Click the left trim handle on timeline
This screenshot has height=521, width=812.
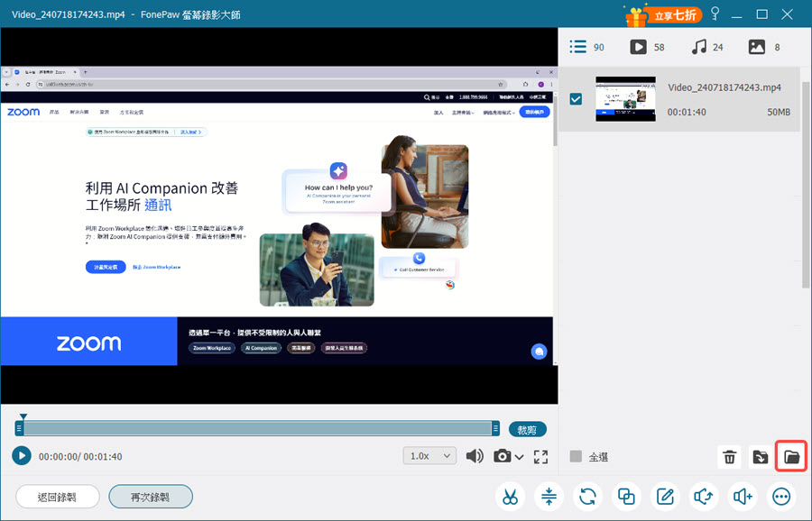point(19,428)
